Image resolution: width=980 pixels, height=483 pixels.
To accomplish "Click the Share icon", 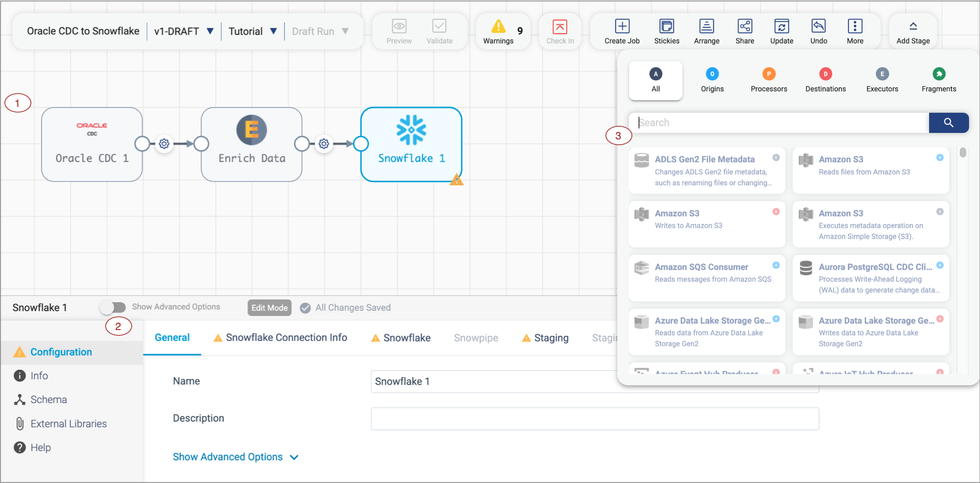I will pos(745,26).
